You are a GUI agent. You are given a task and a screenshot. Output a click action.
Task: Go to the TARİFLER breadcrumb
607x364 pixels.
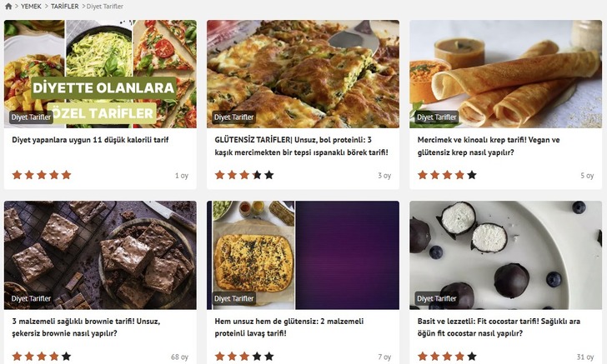coord(65,6)
